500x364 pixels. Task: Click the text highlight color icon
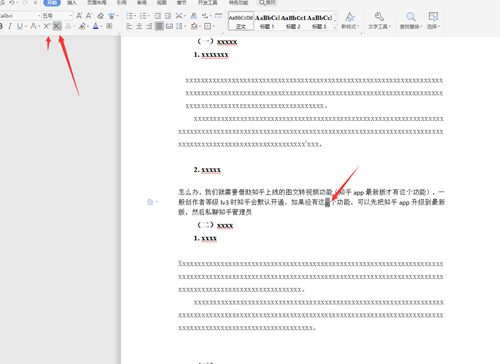(82, 26)
